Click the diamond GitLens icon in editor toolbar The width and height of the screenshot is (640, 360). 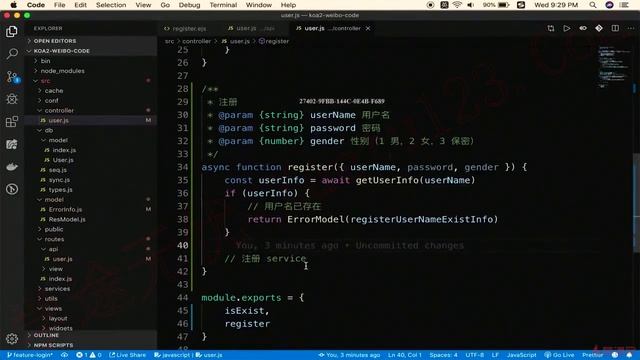click(599, 28)
